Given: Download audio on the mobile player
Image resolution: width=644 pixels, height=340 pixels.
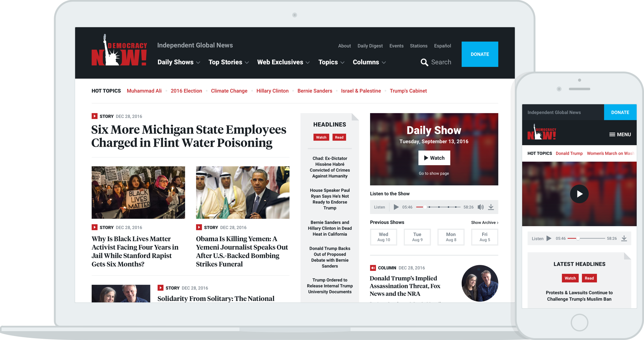Looking at the screenshot, I should click(x=624, y=238).
